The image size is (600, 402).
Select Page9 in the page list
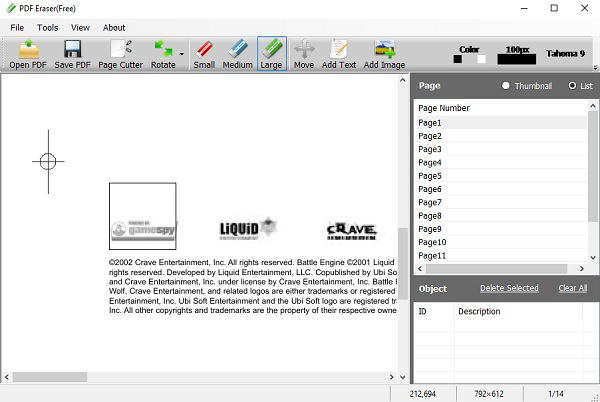point(501,229)
